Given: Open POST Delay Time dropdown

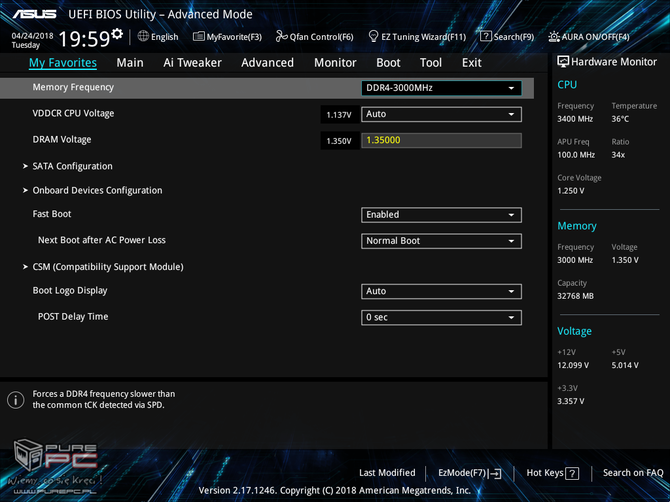Looking at the screenshot, I should pos(441,317).
